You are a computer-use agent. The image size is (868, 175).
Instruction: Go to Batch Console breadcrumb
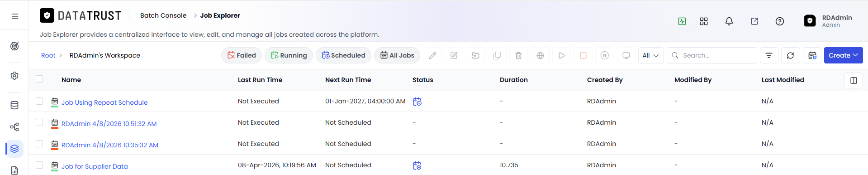tap(163, 15)
